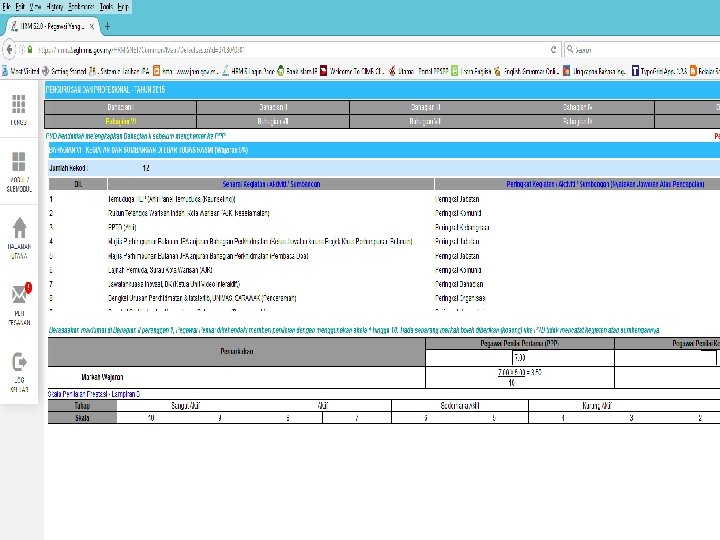
Task: Select row 7 Jawatankuasa Inovasi entry
Action: [x=174, y=284]
